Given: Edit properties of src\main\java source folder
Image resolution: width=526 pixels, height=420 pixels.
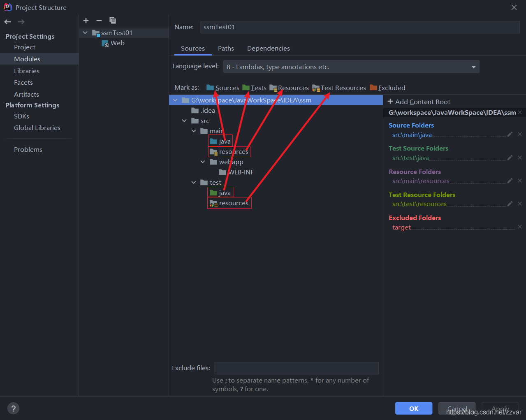Looking at the screenshot, I should pos(510,134).
